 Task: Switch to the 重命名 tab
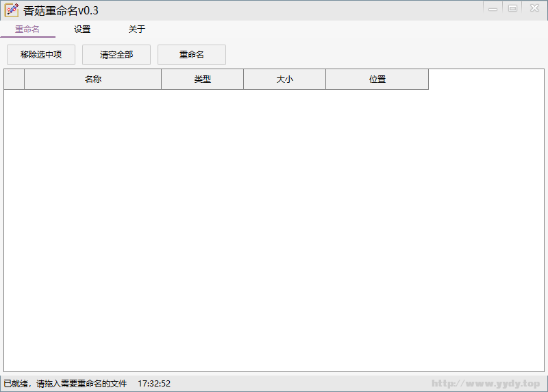(x=27, y=29)
